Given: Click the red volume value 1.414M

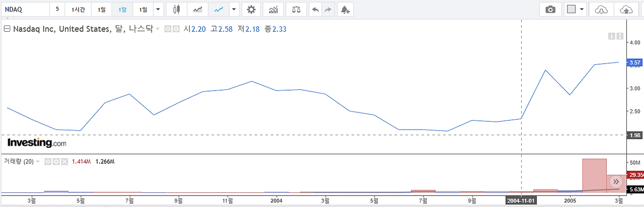Looking at the screenshot, I should [81, 161].
